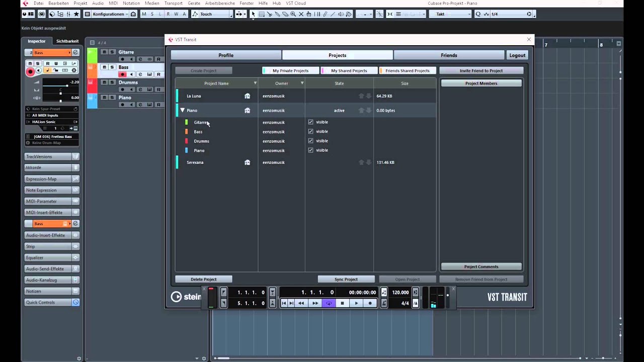Open Project Name column filter dropdown
This screenshot has width=644, height=362.
click(255, 83)
